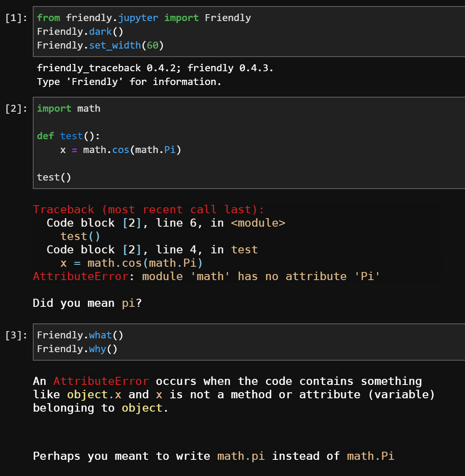465x476 pixels.
Task: Click 'Traceback (most recent call last):' heading
Action: point(149,210)
